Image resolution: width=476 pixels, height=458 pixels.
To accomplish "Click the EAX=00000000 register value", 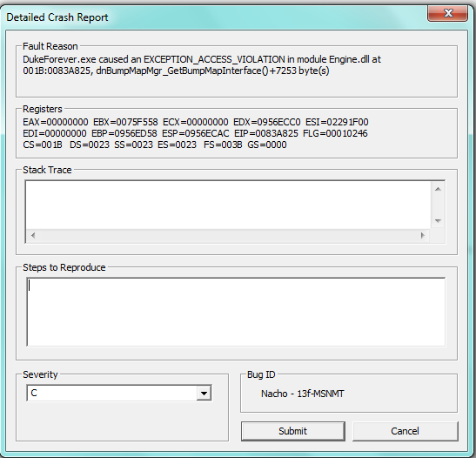I will 56,122.
